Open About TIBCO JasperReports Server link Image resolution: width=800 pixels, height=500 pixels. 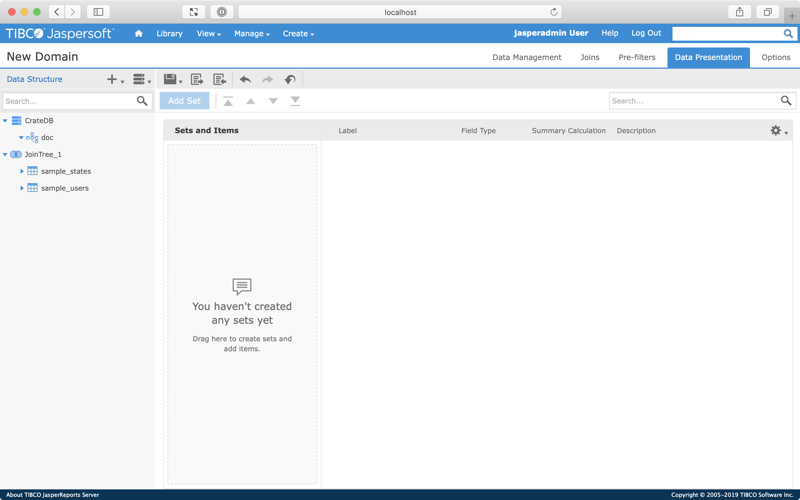pyautogui.click(x=53, y=495)
